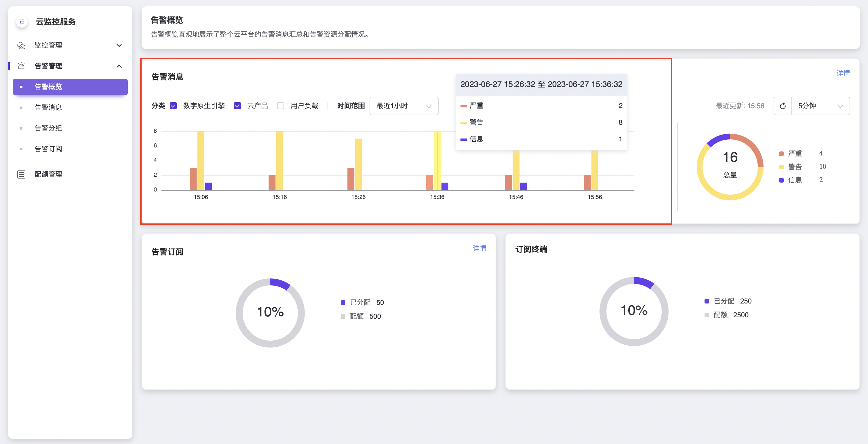Expand the 监控管理 menu chevron
Viewport: 868px width, 444px height.
[x=119, y=45]
